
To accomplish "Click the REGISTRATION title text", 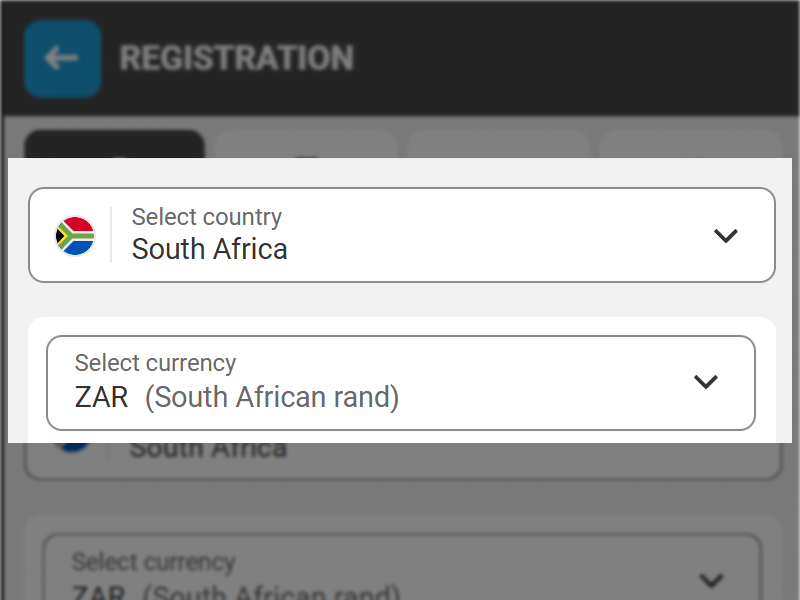I will tap(236, 58).
